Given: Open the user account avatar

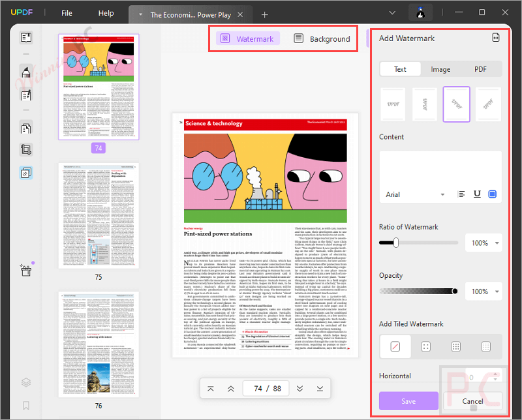Looking at the screenshot, I should (421, 12).
